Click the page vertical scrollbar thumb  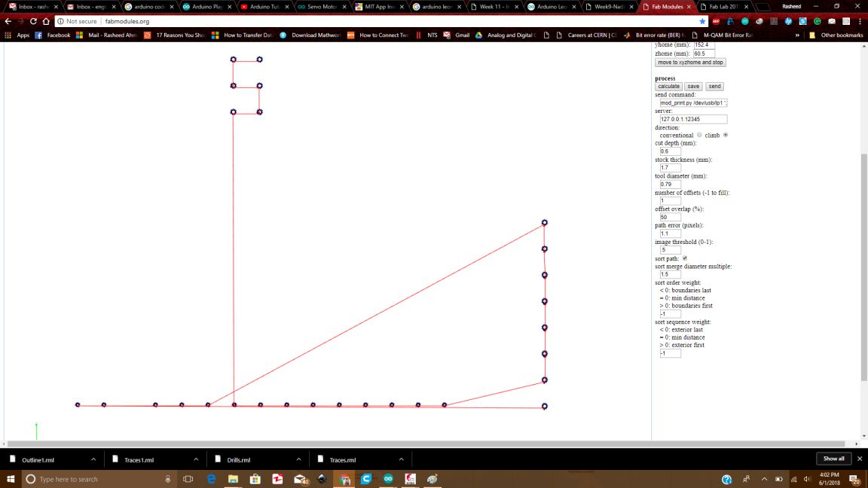863,267
